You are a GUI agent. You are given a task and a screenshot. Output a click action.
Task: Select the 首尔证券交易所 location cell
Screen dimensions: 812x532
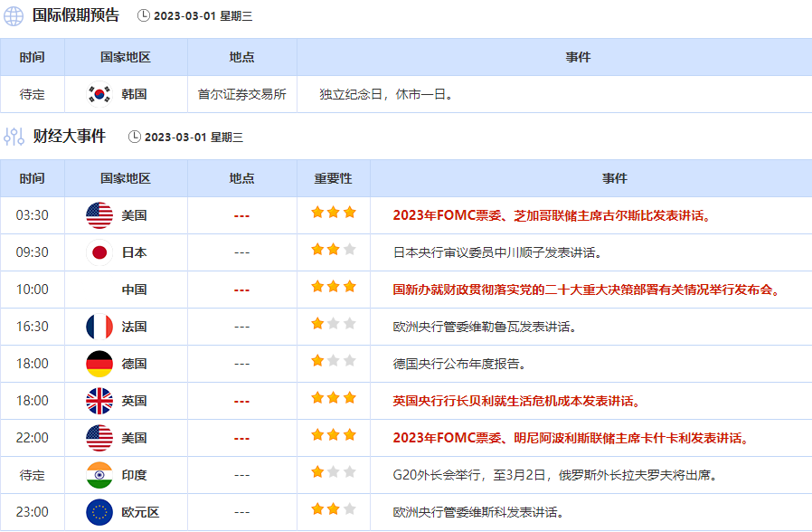[241, 94]
